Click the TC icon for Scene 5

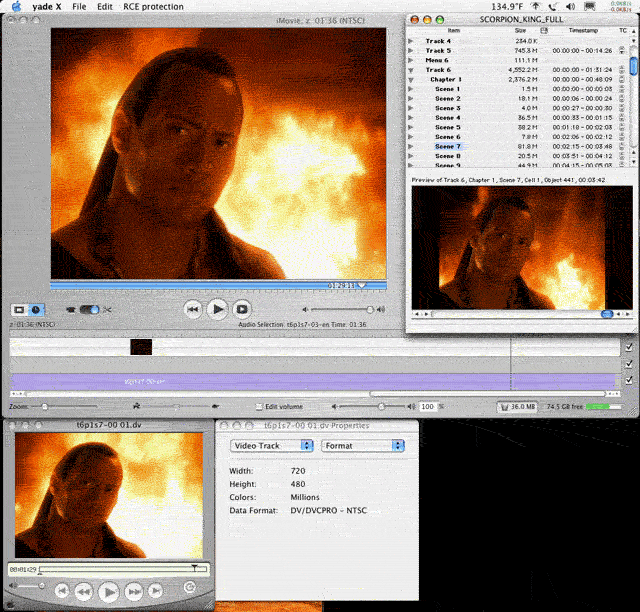622,127
